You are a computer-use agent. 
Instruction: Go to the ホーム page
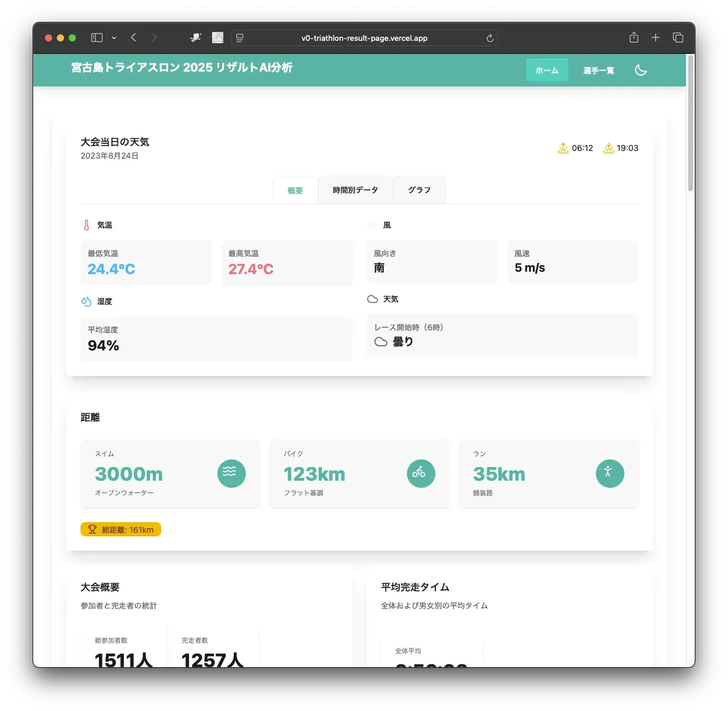pos(547,70)
